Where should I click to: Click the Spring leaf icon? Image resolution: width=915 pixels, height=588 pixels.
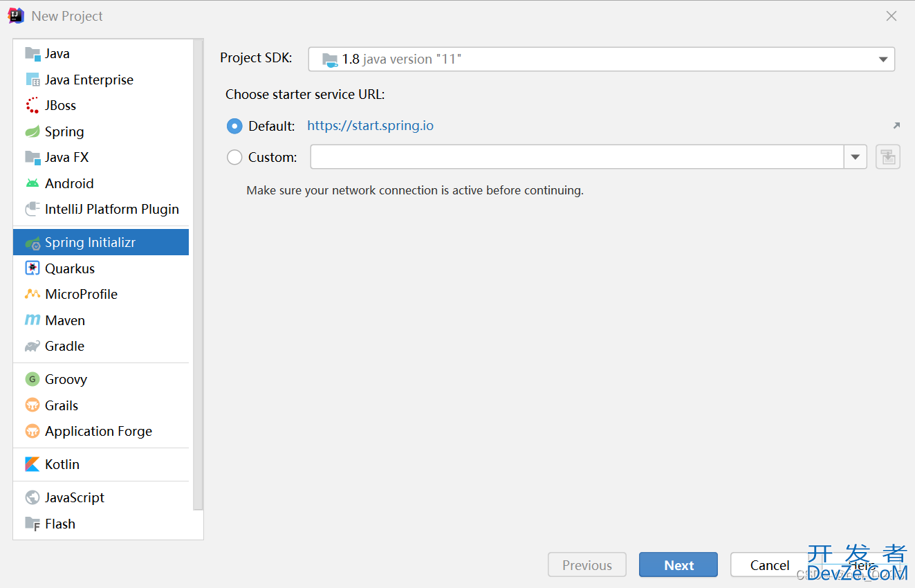(33, 131)
